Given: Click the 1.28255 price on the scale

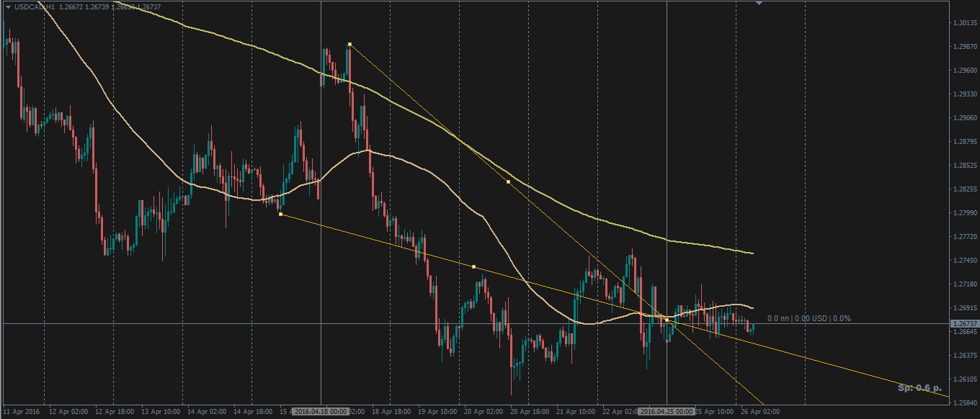Looking at the screenshot, I should coord(964,189).
